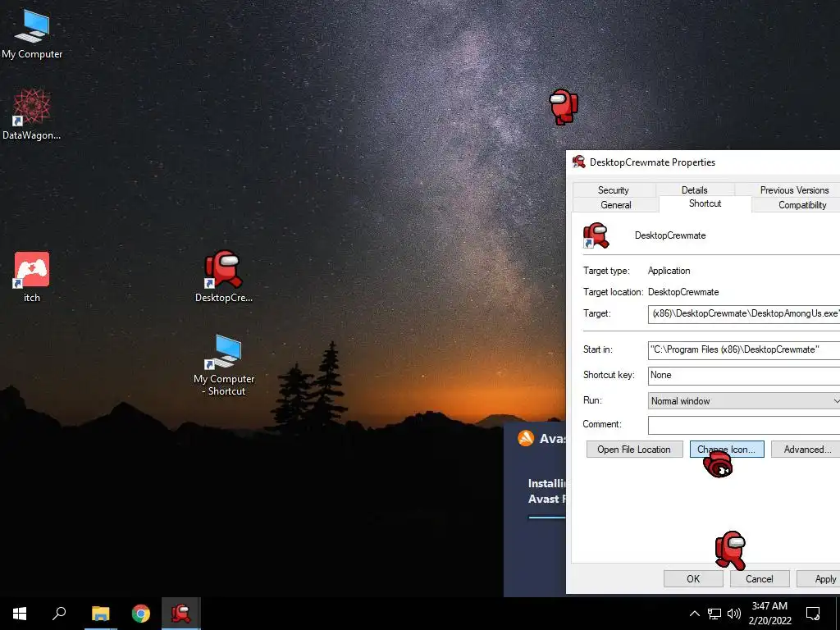
Task: Switch to the General tab
Action: click(615, 204)
